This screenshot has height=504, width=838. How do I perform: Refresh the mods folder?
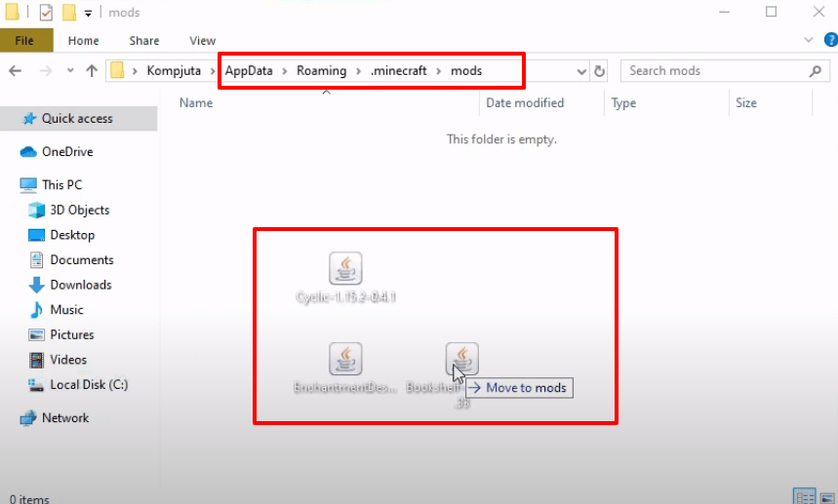tap(599, 71)
